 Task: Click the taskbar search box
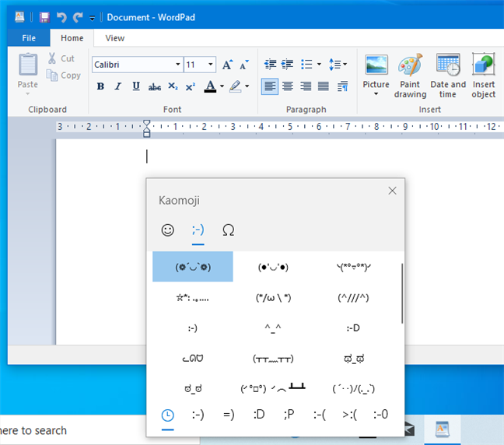(73, 430)
